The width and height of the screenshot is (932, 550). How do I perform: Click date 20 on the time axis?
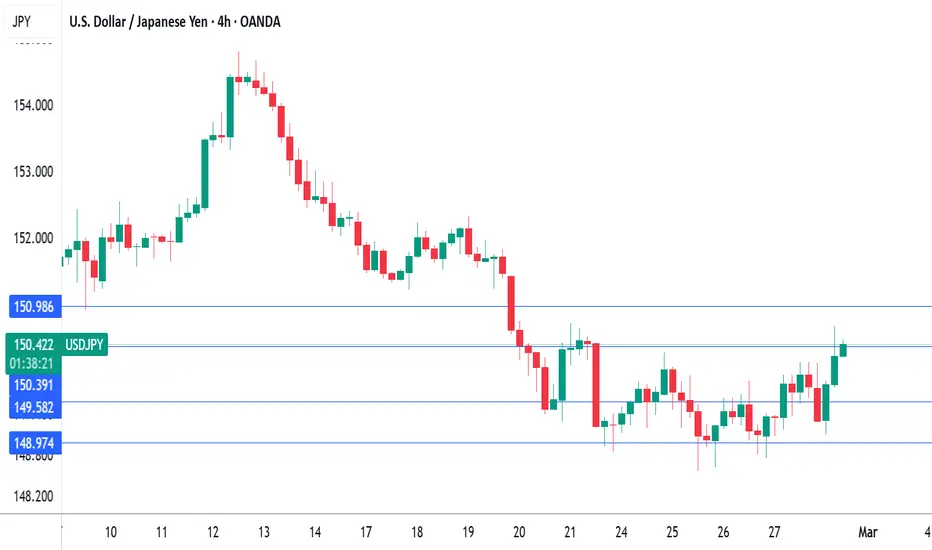519,532
